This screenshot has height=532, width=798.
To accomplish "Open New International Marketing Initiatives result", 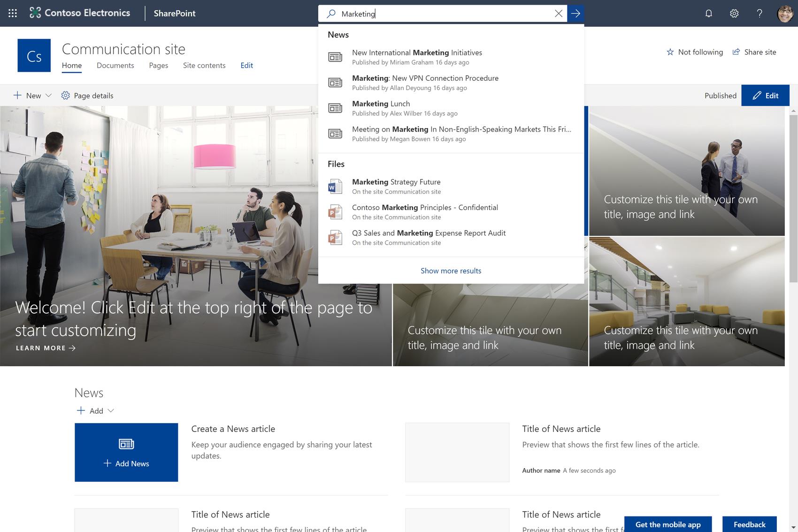I will point(451,57).
